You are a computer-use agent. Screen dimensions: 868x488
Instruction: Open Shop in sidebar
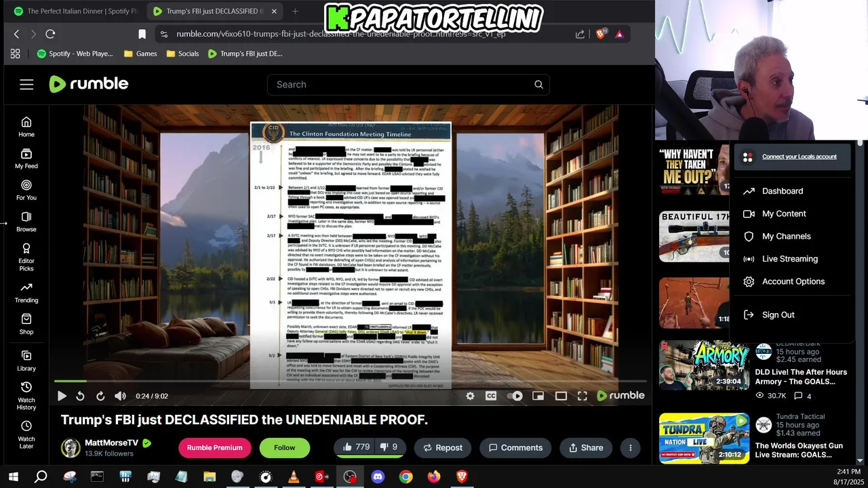tap(26, 324)
